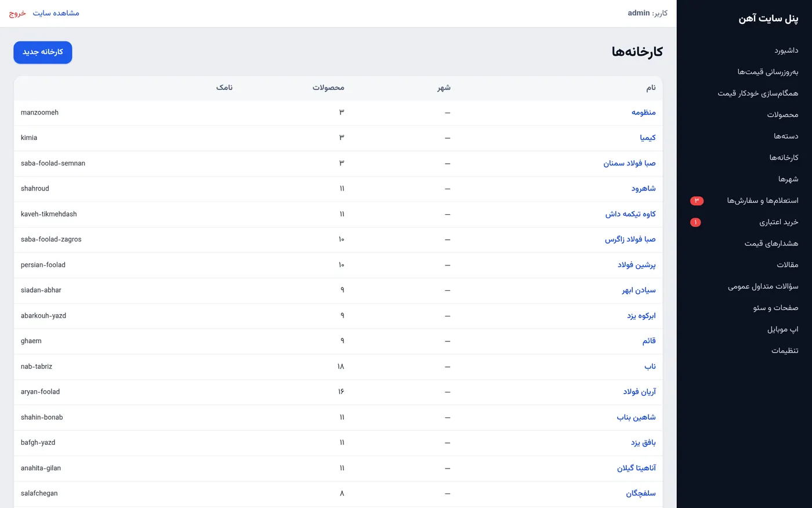
Task: Select the slug text shahroud
Action: [35, 189]
